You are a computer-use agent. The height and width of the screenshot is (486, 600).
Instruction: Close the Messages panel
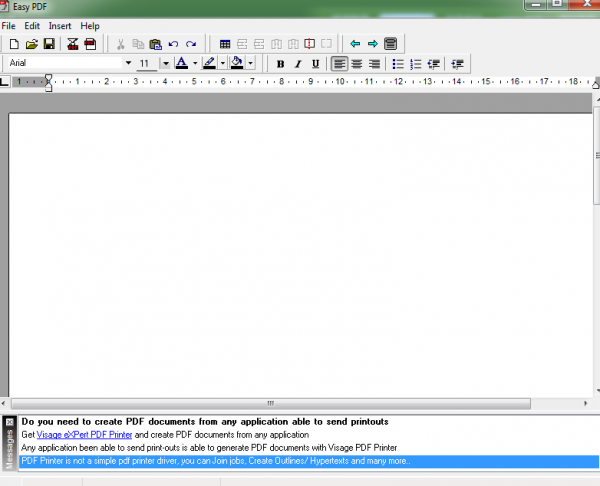point(9,422)
